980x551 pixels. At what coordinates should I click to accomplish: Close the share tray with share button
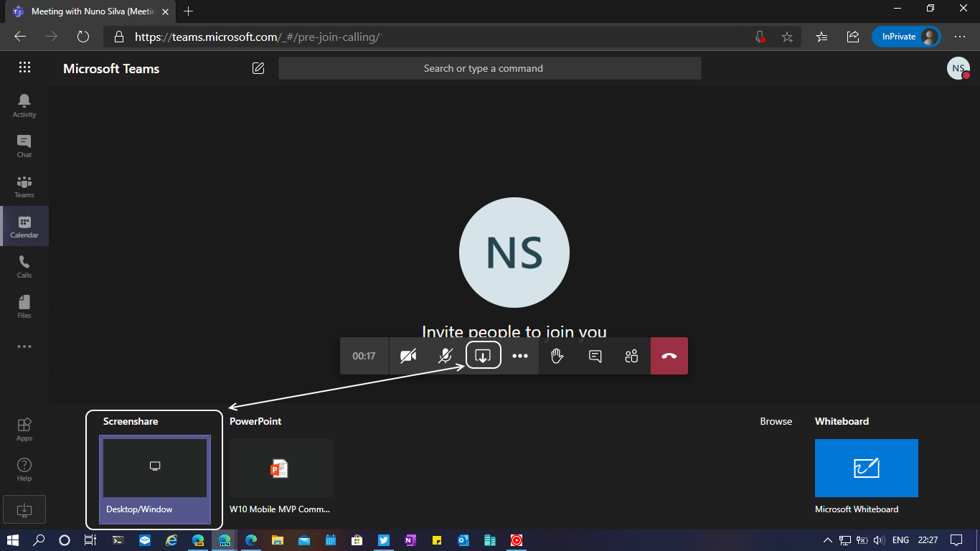pyautogui.click(x=483, y=356)
